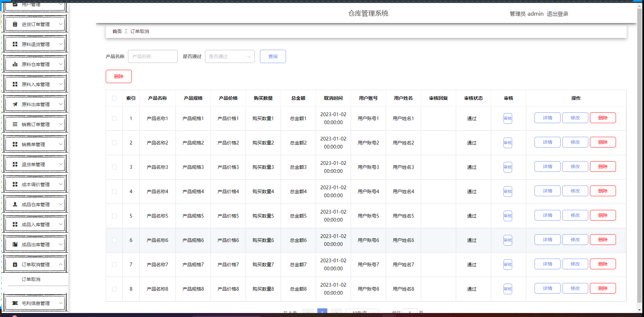Click the 取消时间 column header

coord(333,98)
